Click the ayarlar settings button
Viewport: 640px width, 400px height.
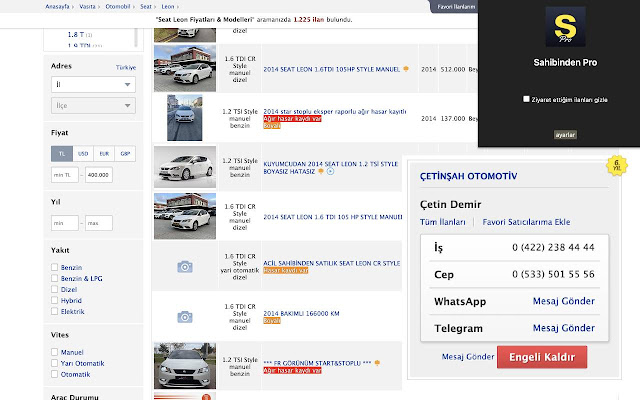[x=565, y=135]
